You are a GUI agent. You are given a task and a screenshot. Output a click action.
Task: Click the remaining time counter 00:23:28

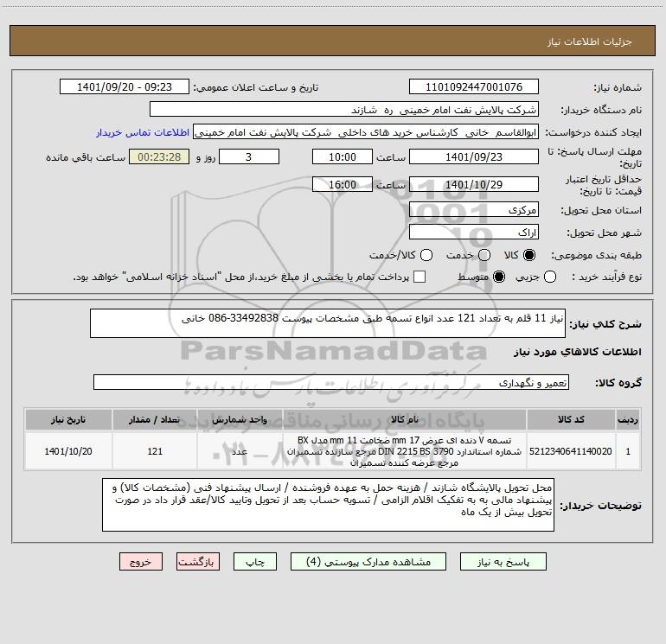point(159,156)
